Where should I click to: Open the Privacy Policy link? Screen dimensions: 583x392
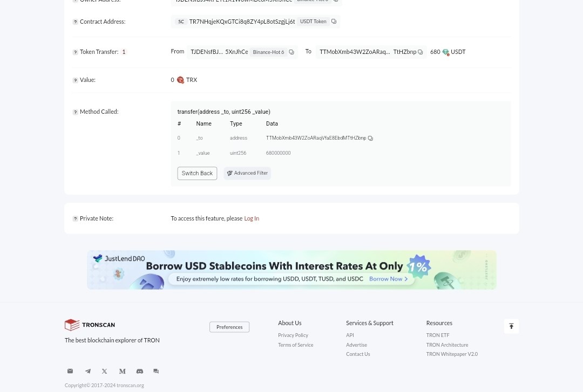[293, 335]
